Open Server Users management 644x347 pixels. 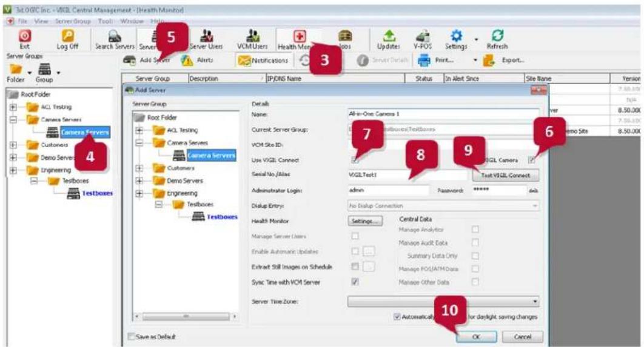(x=206, y=40)
